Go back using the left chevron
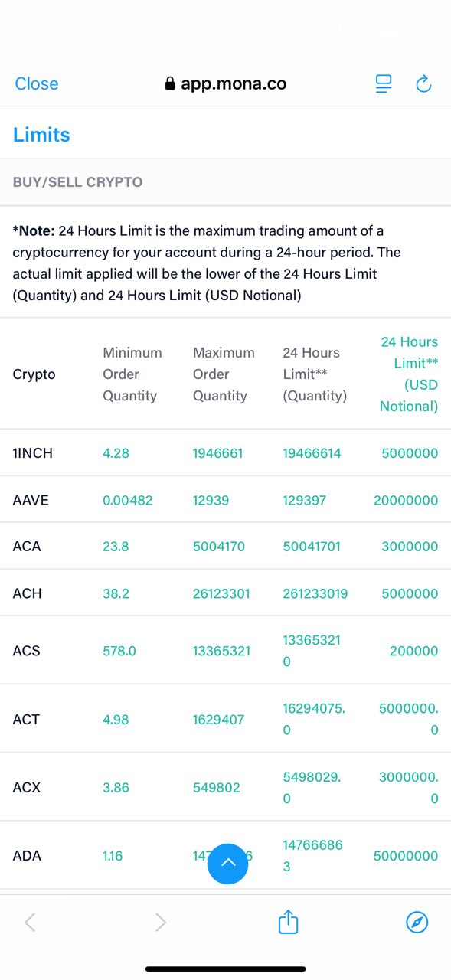451x980 pixels. [30, 923]
